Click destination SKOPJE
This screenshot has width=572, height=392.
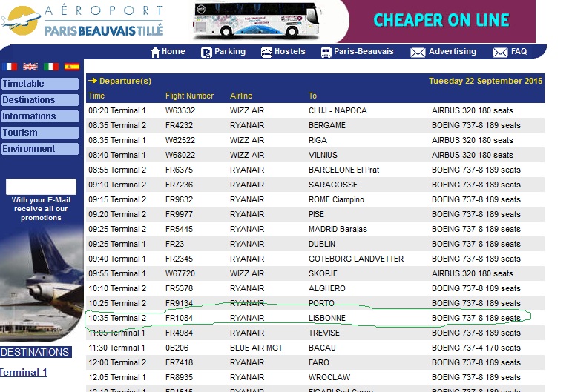(323, 274)
